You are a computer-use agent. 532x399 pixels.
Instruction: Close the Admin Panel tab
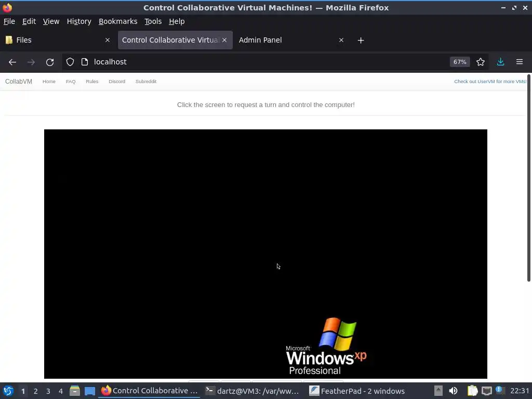coord(341,40)
